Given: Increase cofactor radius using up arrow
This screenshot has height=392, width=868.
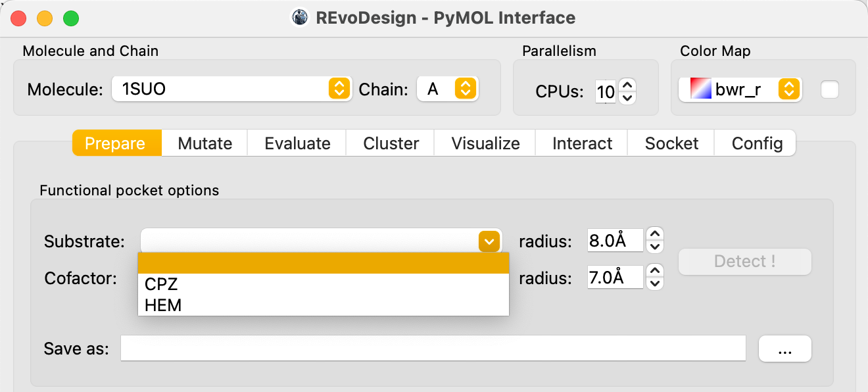Looking at the screenshot, I should 654,271.
